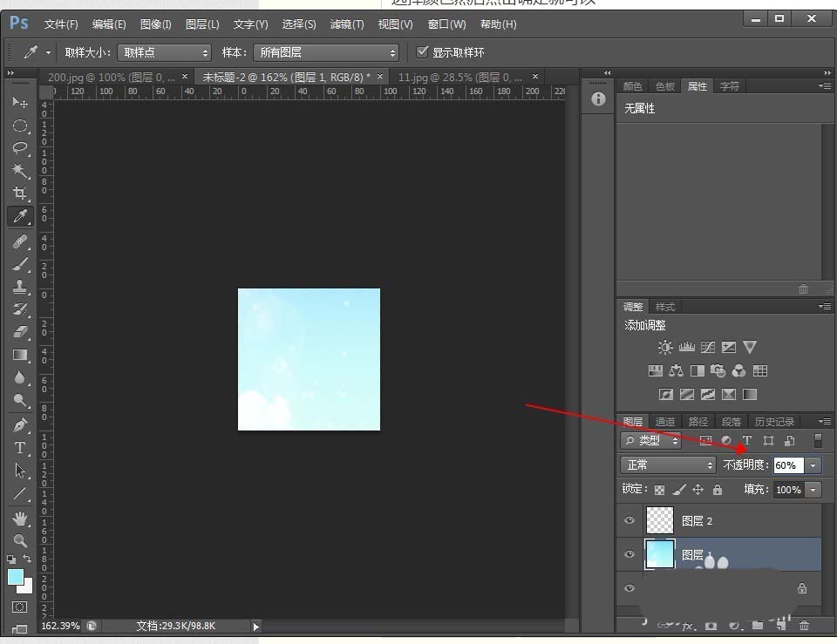
Task: Select the Magic Wand tool
Action: tap(20, 170)
